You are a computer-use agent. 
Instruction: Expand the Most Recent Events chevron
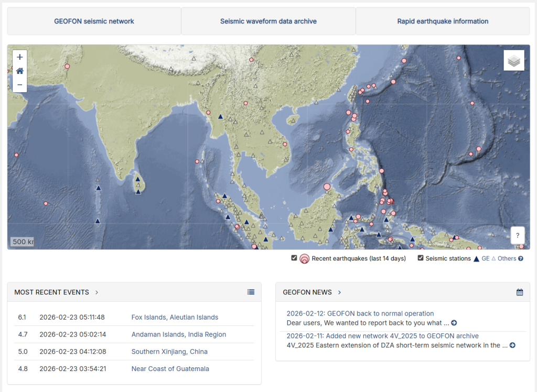click(x=97, y=292)
